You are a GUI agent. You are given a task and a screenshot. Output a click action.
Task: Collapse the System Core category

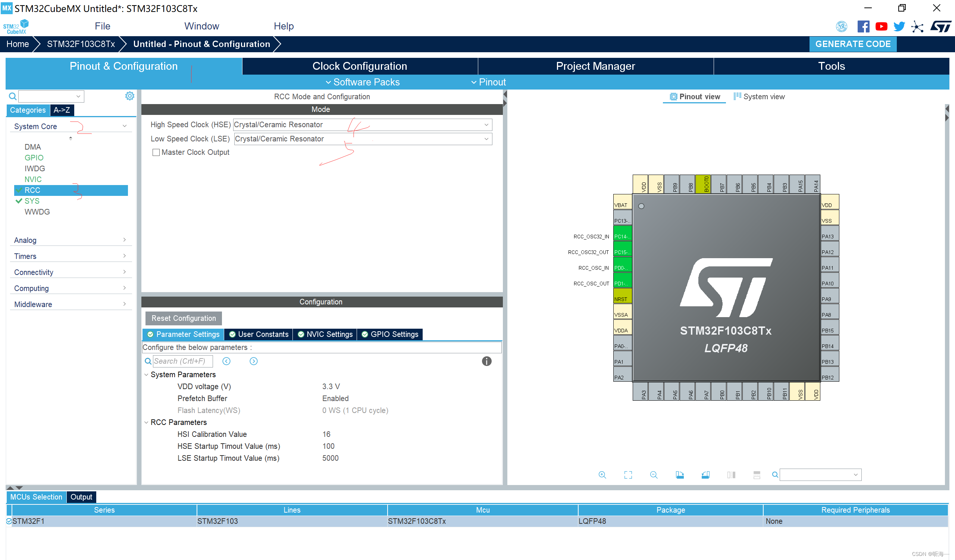coord(125,125)
